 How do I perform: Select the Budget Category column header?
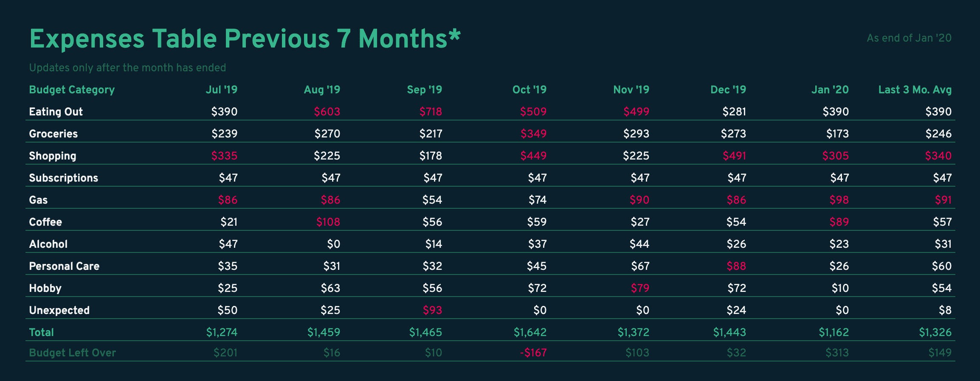[x=72, y=90]
